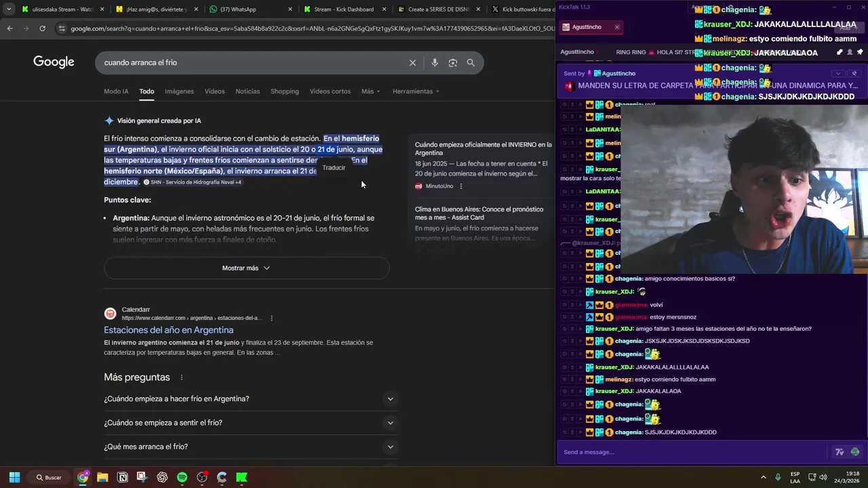The image size is (868, 488).
Task: Unpin the pinned message in KickTalk
Action: point(854,73)
